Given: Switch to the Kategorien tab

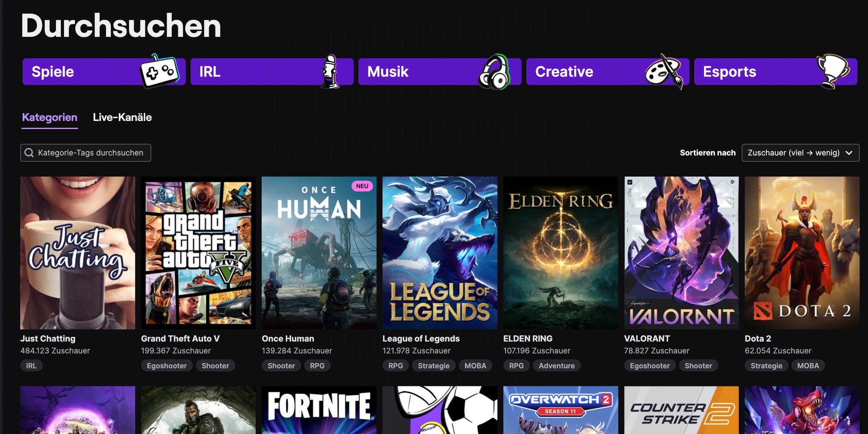Looking at the screenshot, I should pos(50,117).
